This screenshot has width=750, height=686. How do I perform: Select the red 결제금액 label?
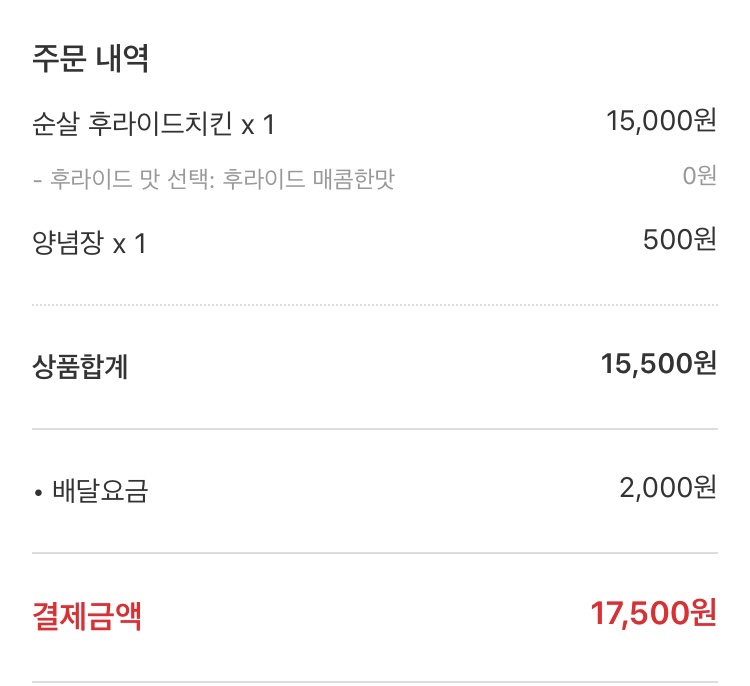coord(87,616)
